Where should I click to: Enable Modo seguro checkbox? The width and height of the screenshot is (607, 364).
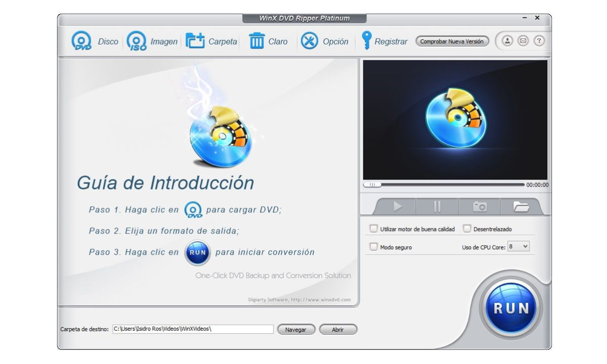point(374,247)
